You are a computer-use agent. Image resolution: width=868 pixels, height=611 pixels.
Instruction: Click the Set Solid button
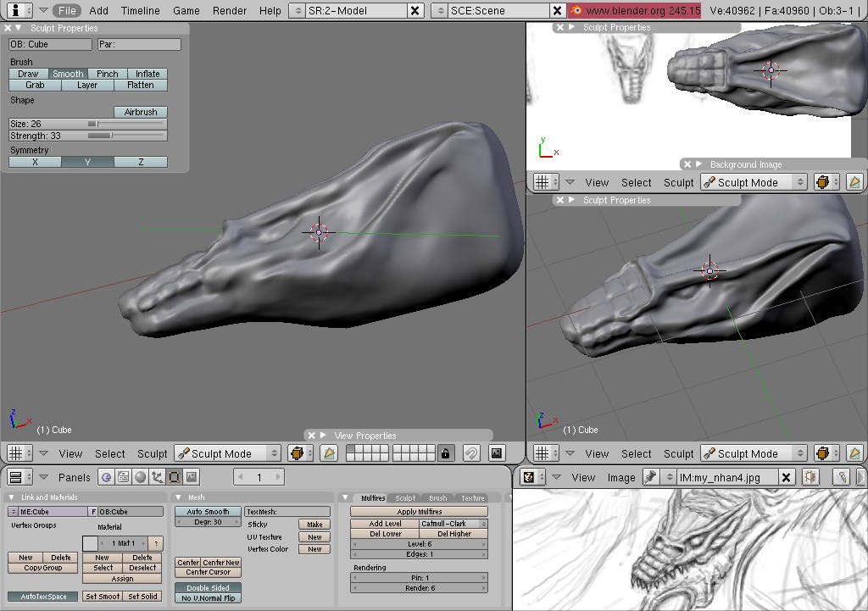(142, 596)
